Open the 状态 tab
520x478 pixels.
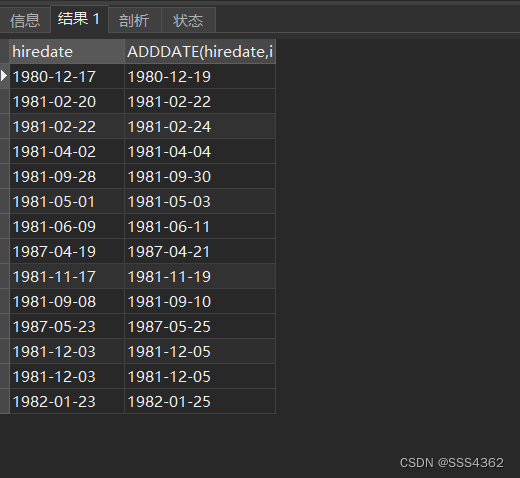(x=189, y=21)
